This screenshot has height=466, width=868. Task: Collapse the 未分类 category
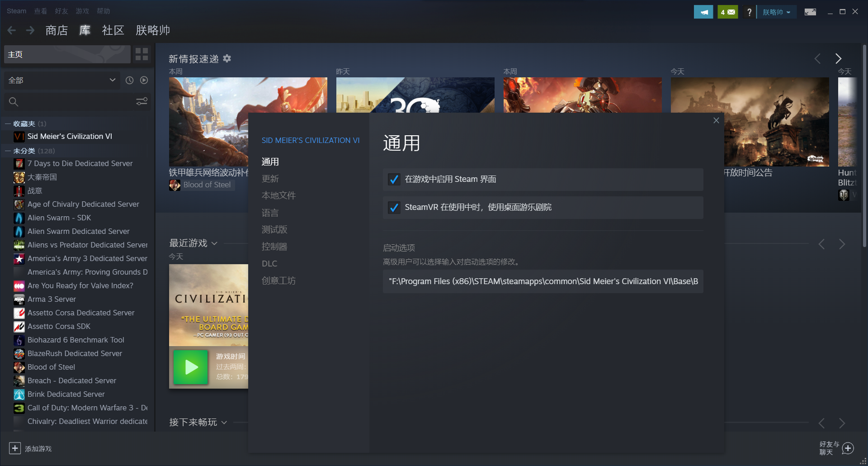point(8,151)
